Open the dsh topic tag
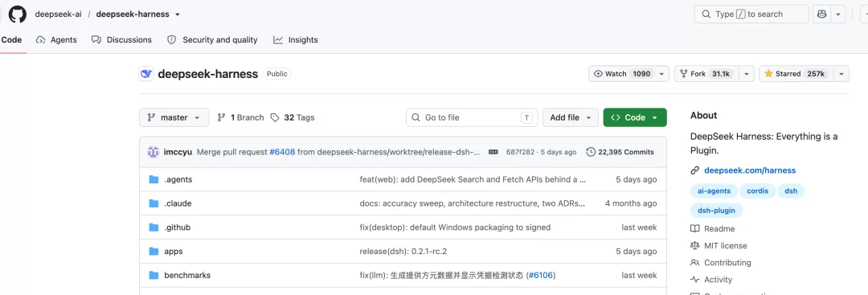 pyautogui.click(x=791, y=191)
